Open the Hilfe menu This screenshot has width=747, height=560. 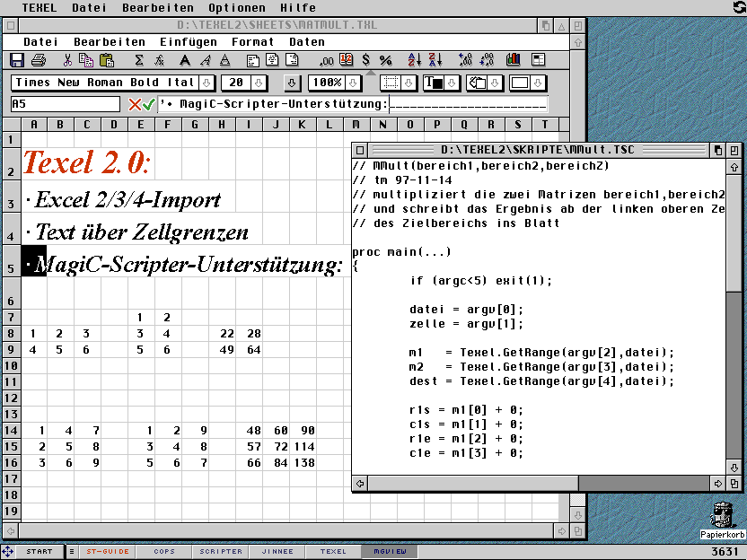tap(298, 7)
